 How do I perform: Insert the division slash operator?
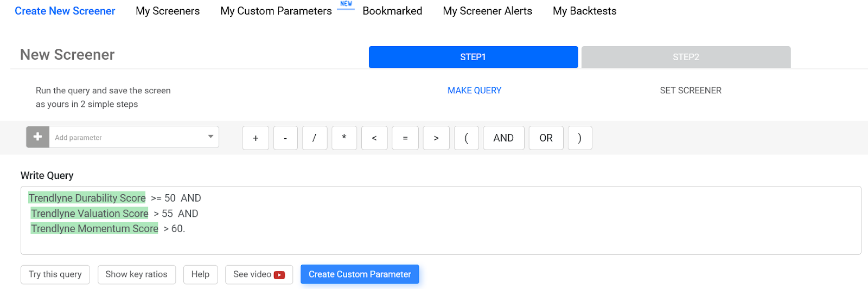315,138
